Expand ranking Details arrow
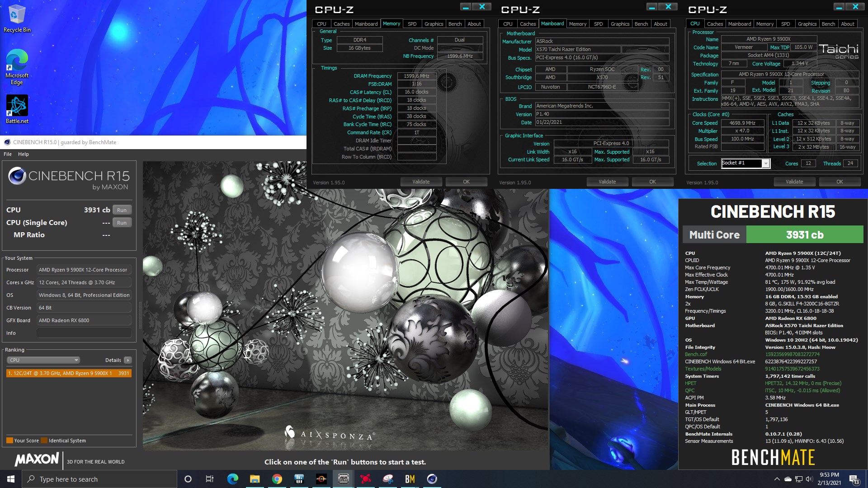868x488 pixels. (128, 360)
